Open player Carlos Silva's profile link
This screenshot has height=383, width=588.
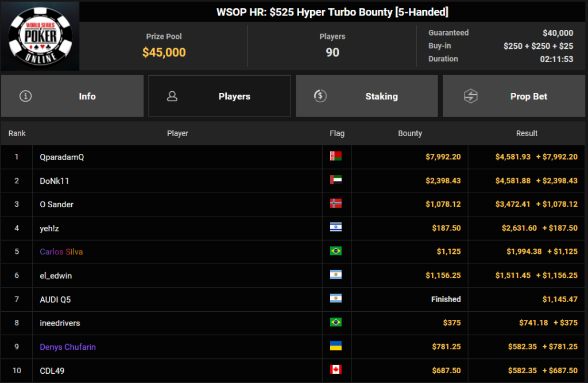pos(61,252)
